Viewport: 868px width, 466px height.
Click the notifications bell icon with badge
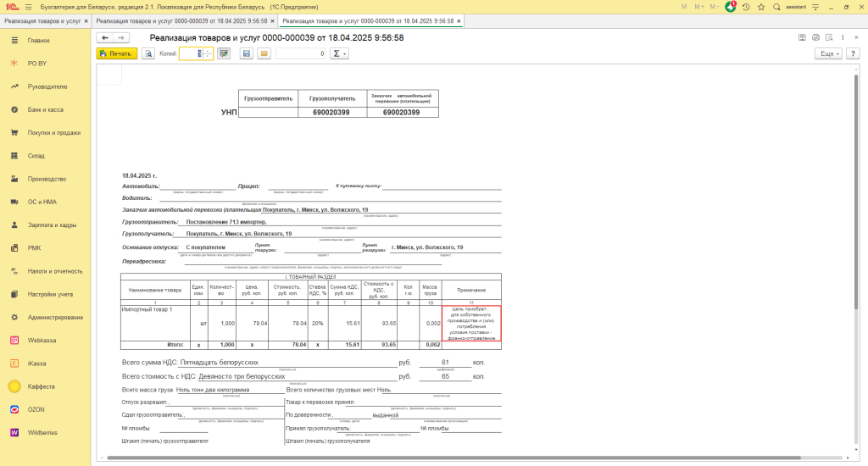point(730,7)
